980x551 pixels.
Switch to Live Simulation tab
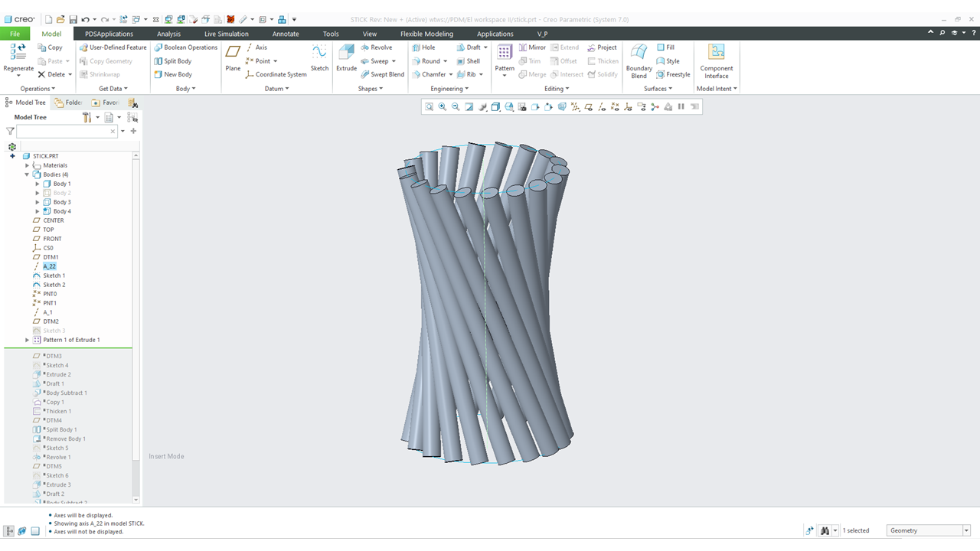[226, 34]
